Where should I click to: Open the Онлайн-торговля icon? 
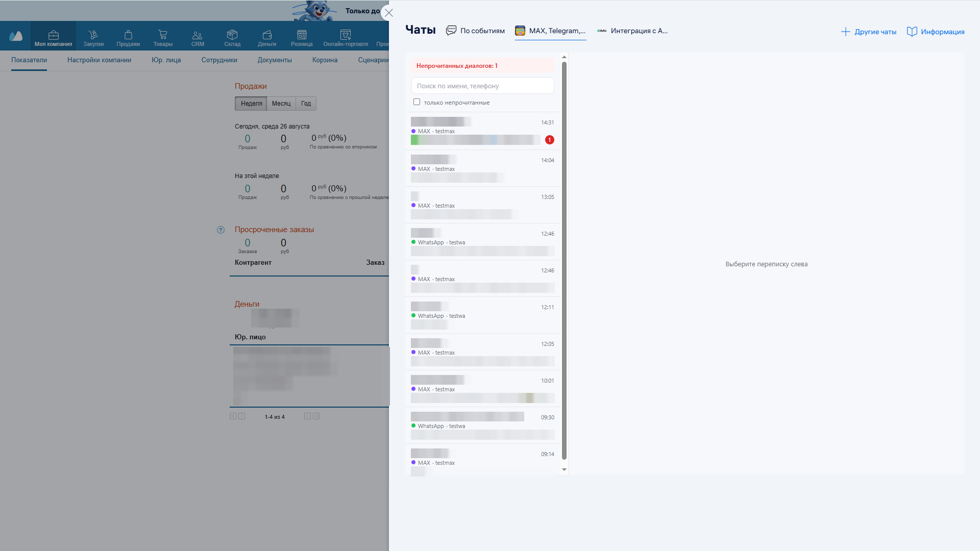click(346, 34)
